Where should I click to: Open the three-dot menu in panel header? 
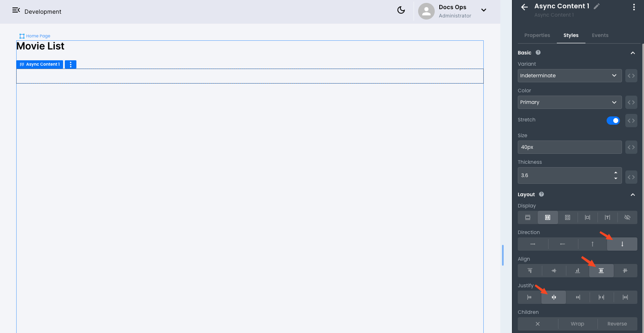(x=634, y=7)
